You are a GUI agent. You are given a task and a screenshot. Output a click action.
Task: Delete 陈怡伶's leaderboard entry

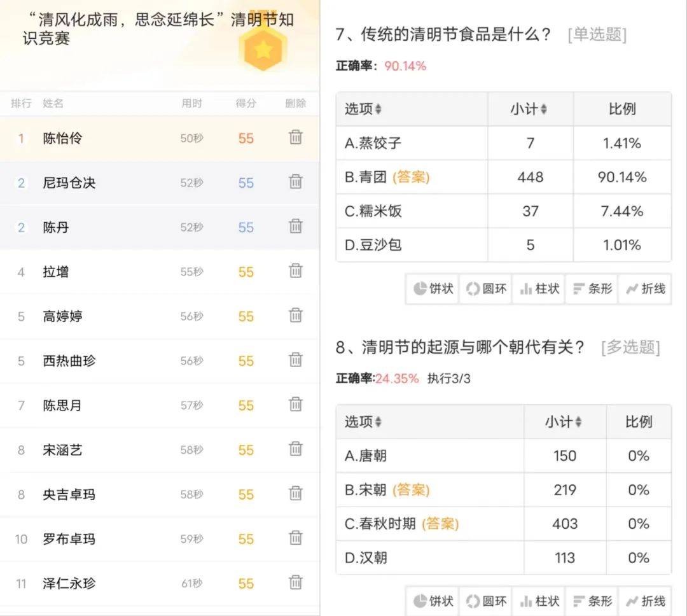(x=296, y=137)
